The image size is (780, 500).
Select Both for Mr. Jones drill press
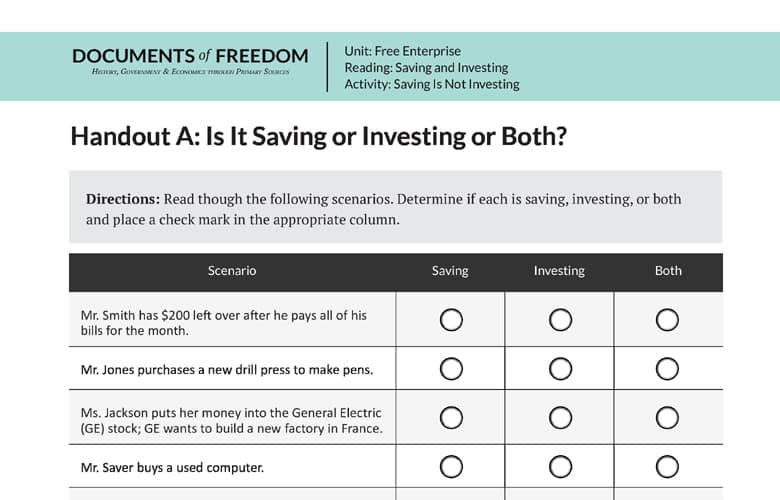click(667, 369)
